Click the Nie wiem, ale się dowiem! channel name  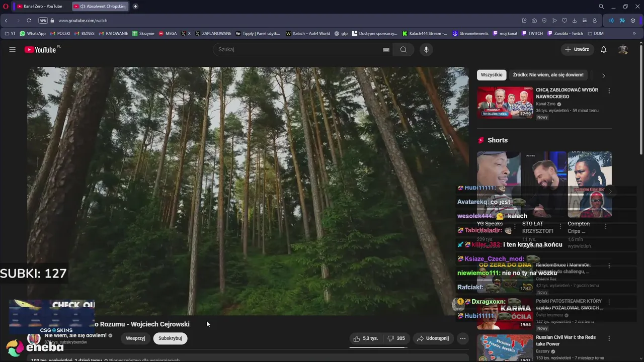click(x=75, y=335)
